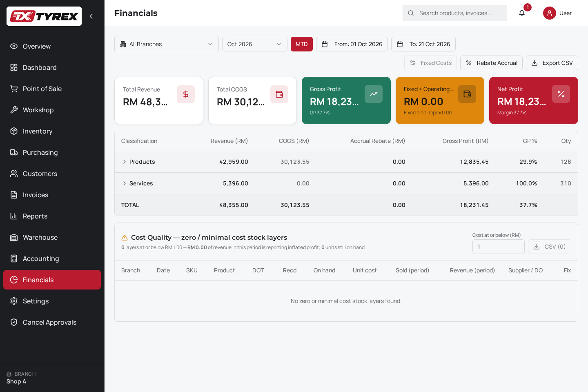
Task: Pick the From: 01 Oct 2026 date
Action: pos(352,44)
